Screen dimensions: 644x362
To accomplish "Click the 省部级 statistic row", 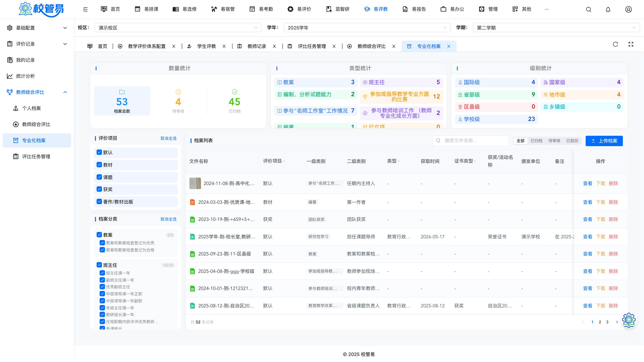I will (496, 95).
